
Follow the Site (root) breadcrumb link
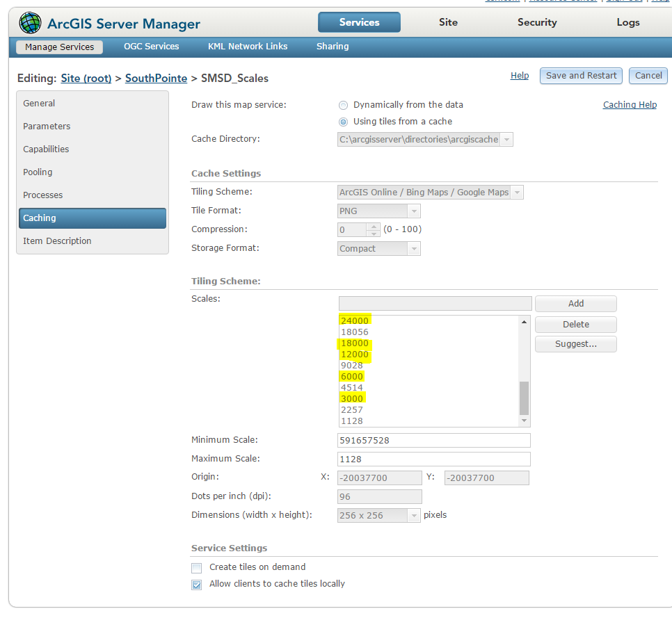[x=86, y=79]
